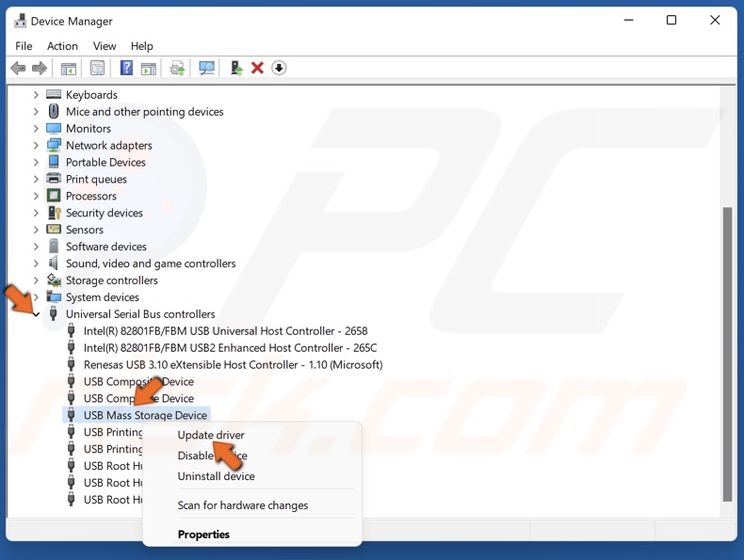Select the Network adapters label
Screen dimensions: 744x560
coord(109,145)
